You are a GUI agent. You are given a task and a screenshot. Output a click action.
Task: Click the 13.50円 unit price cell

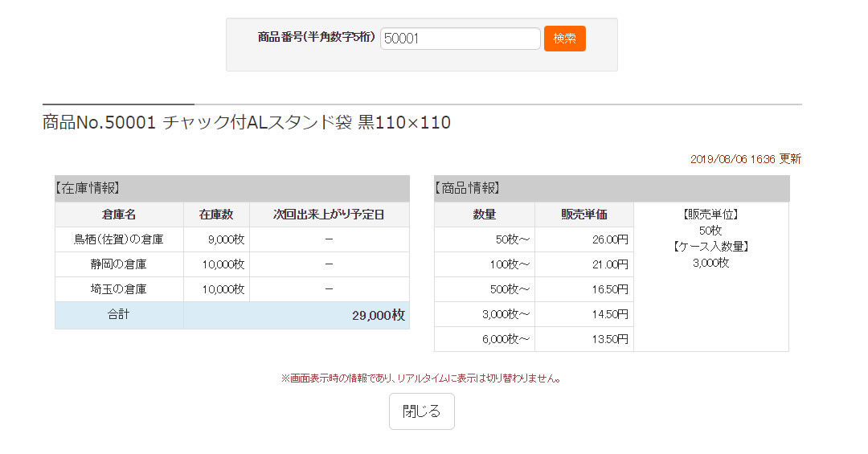(x=584, y=339)
